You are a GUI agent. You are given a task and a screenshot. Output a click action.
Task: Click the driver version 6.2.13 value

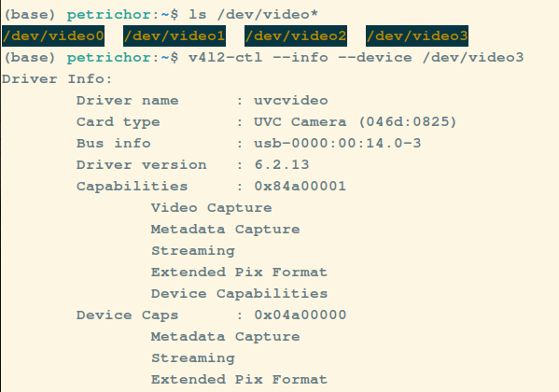click(x=282, y=165)
